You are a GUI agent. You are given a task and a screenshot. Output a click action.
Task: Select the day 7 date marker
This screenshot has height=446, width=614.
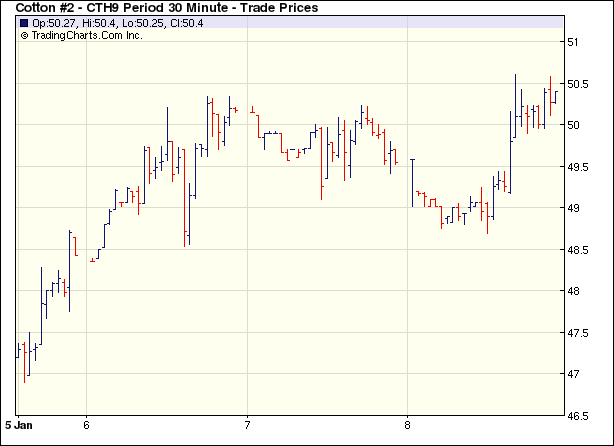tap(247, 423)
